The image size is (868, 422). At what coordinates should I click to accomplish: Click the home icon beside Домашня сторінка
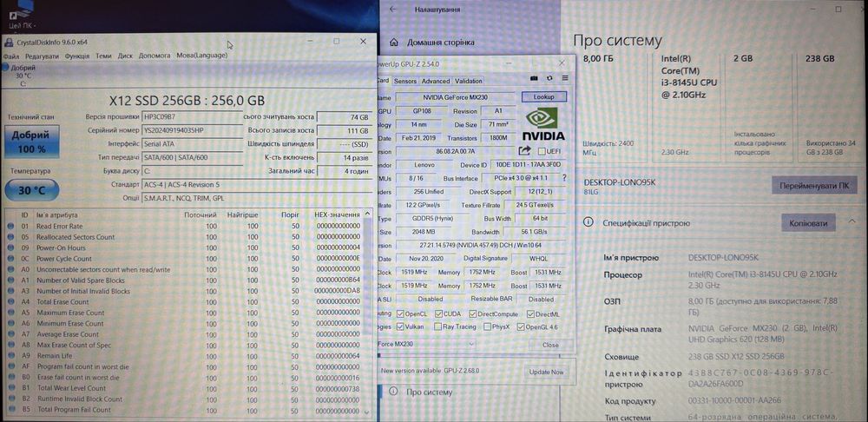[394, 42]
